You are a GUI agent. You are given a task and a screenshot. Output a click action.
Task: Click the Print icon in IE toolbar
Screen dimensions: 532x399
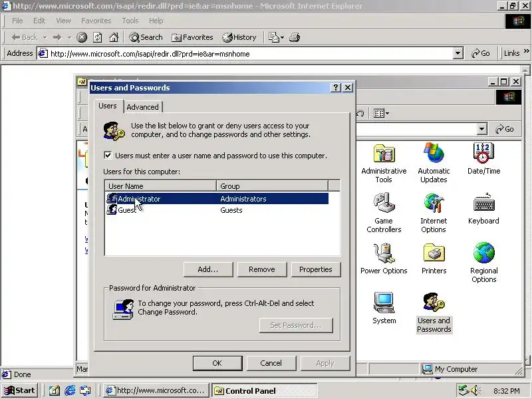295,37
